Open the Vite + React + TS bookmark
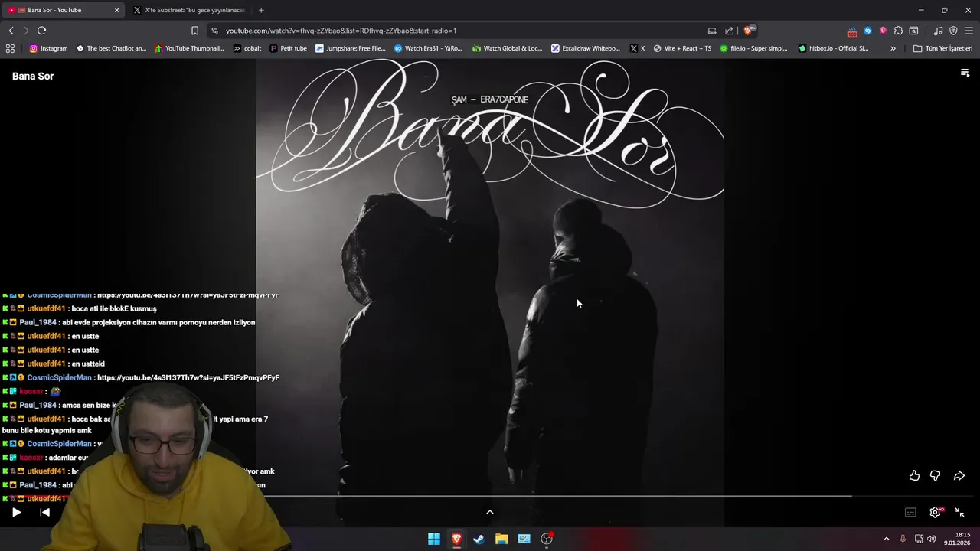 click(682, 48)
